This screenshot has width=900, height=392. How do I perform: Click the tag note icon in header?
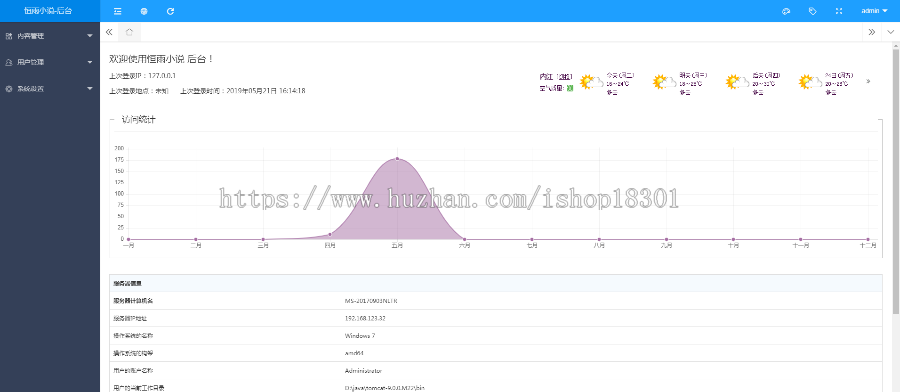tap(813, 11)
